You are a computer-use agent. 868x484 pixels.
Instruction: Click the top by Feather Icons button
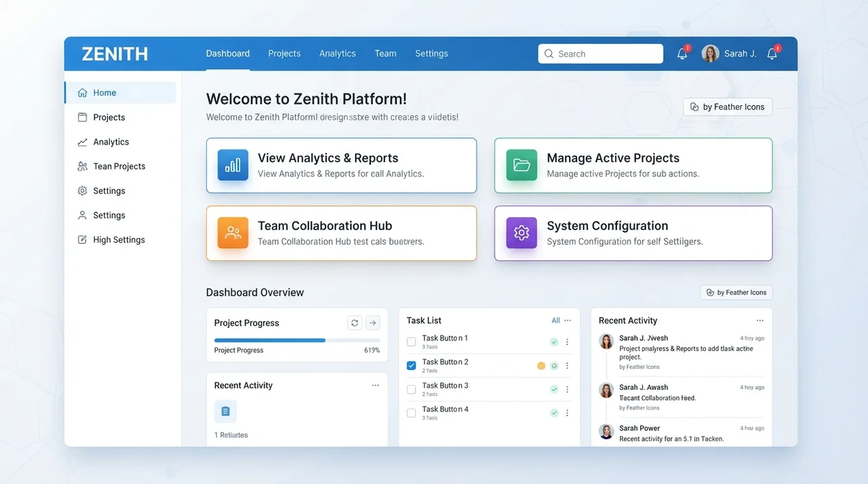click(728, 107)
